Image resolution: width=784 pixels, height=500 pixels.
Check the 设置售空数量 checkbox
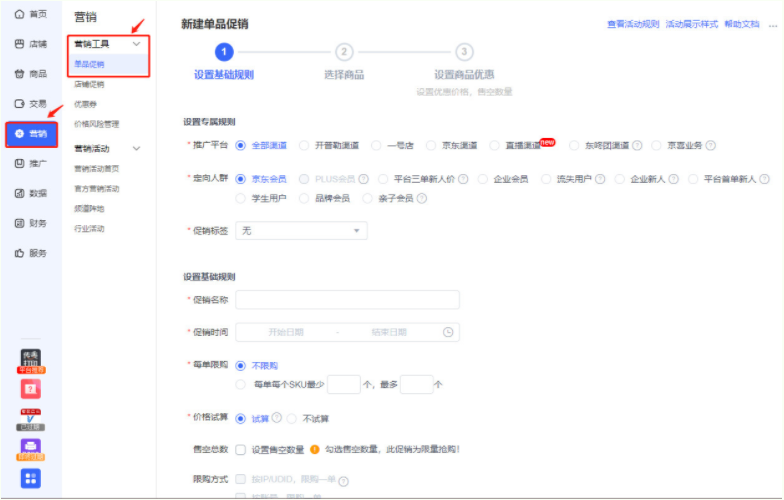click(x=240, y=450)
